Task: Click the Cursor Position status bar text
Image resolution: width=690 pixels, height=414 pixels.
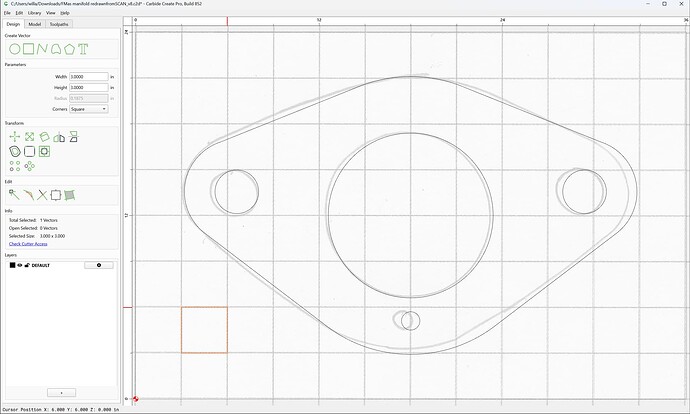Action: click(x=61, y=410)
